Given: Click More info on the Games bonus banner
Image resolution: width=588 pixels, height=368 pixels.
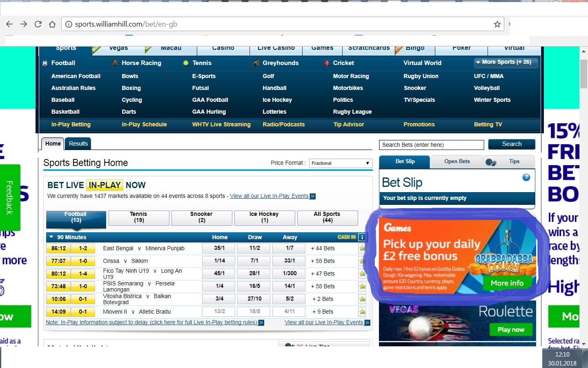Looking at the screenshot, I should [507, 283].
